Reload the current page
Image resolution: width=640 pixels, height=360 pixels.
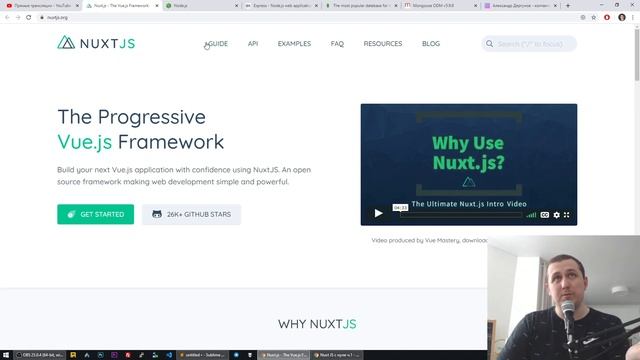pos(29,18)
